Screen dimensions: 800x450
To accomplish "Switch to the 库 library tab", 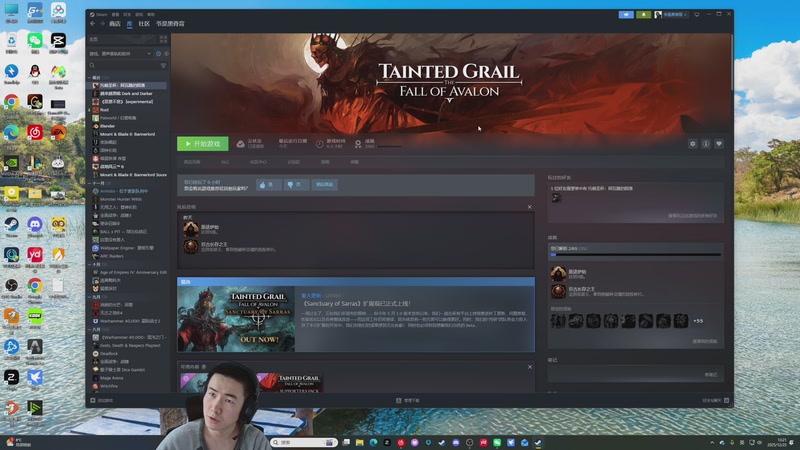I will pyautogui.click(x=130, y=23).
